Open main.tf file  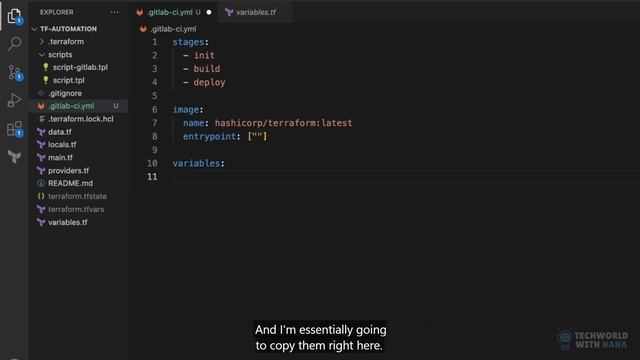(x=60, y=158)
